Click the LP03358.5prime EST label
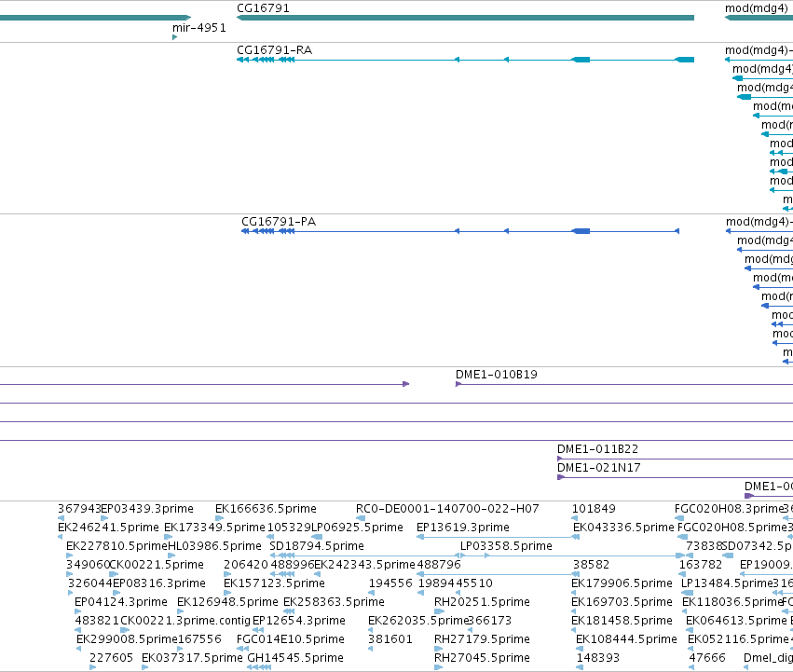 pyautogui.click(x=506, y=546)
